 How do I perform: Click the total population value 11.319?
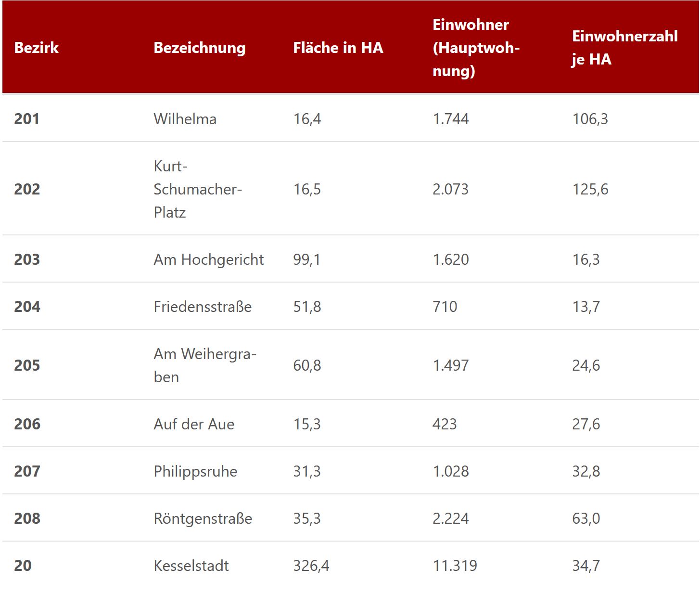tap(455, 566)
